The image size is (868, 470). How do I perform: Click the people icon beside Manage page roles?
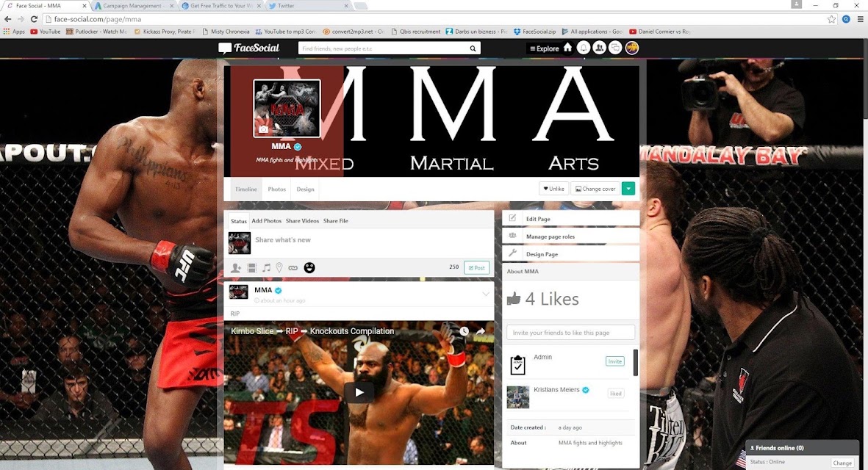512,236
